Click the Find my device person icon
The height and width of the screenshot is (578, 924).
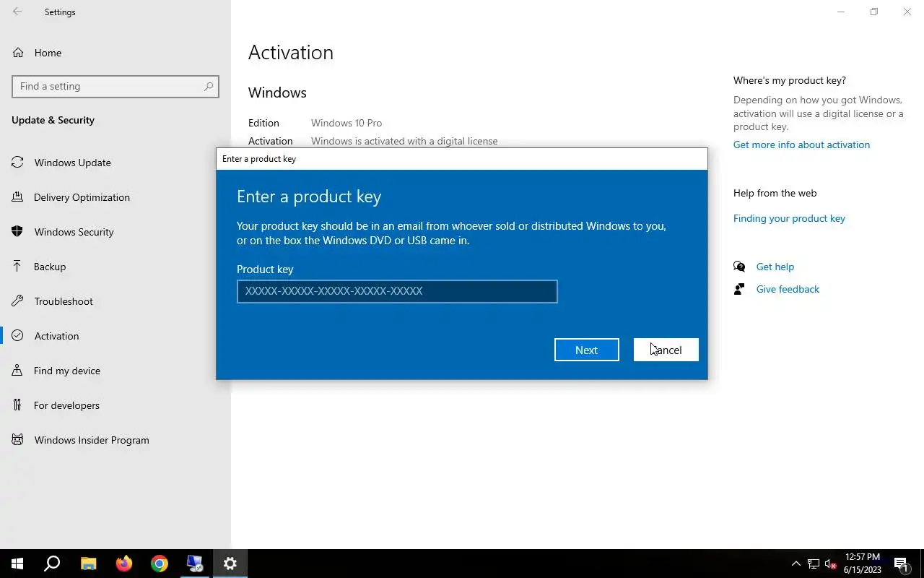(17, 371)
